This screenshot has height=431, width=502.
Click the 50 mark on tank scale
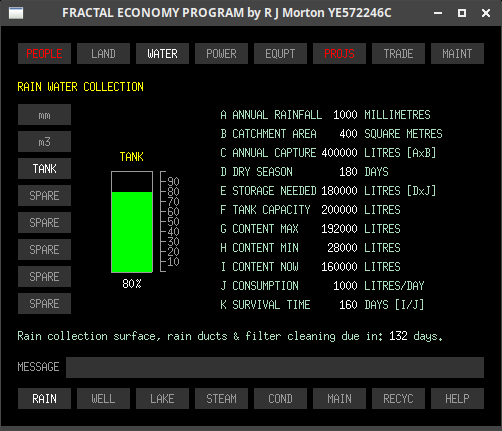(x=173, y=222)
